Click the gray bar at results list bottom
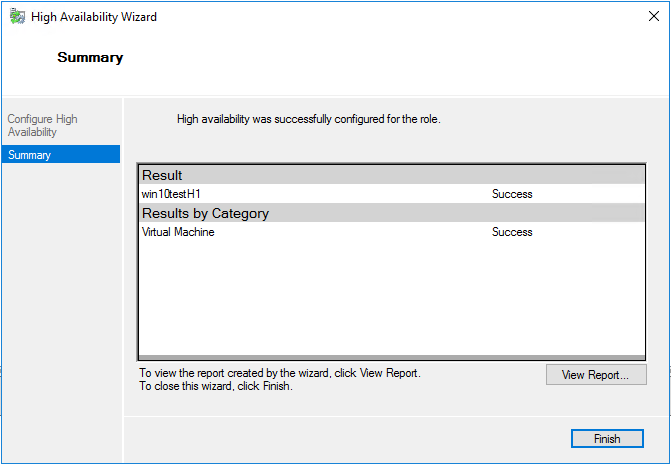The height and width of the screenshot is (465, 671). (392, 357)
